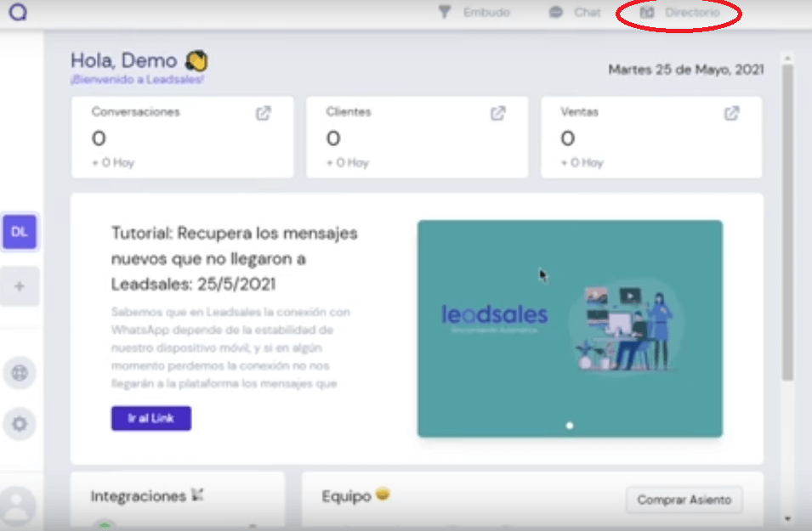Open the user profile avatar
The width and height of the screenshot is (812, 531).
[x=17, y=506]
